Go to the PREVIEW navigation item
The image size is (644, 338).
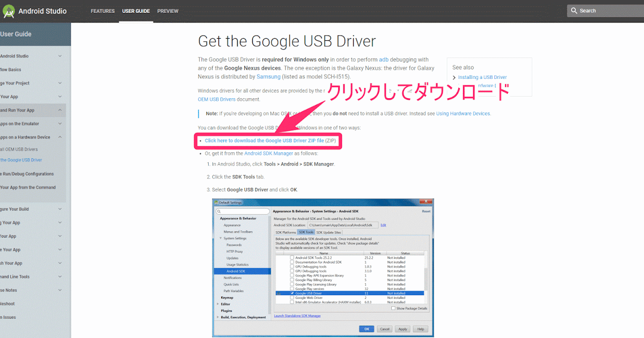tap(168, 11)
